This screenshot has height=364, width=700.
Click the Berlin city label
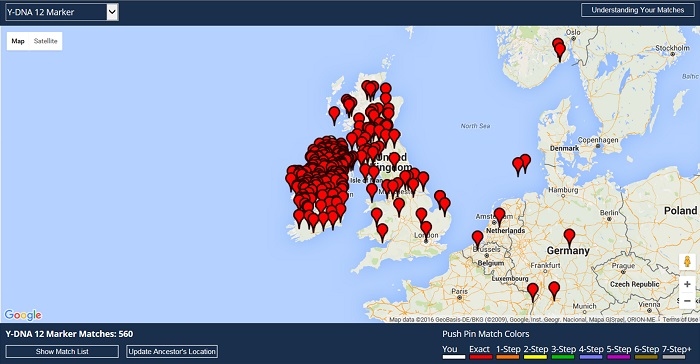coord(609,213)
